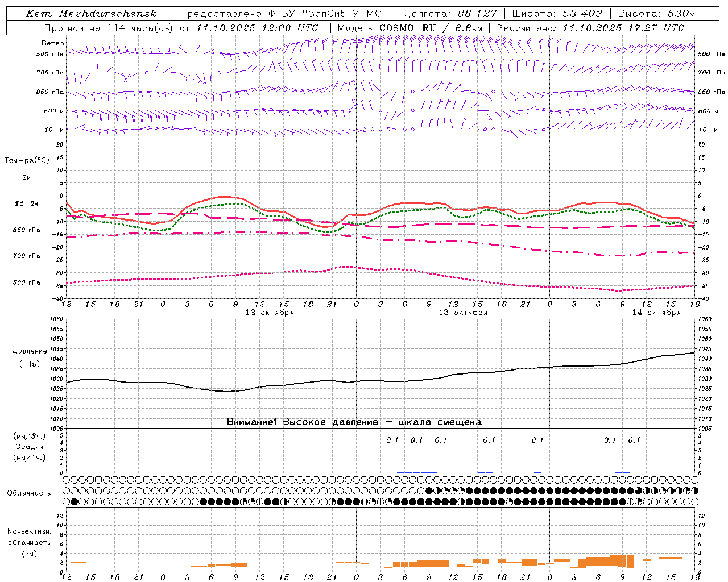The image size is (728, 582).
Task: Click the 1060 value on left pressure axis
Action: (x=56, y=319)
